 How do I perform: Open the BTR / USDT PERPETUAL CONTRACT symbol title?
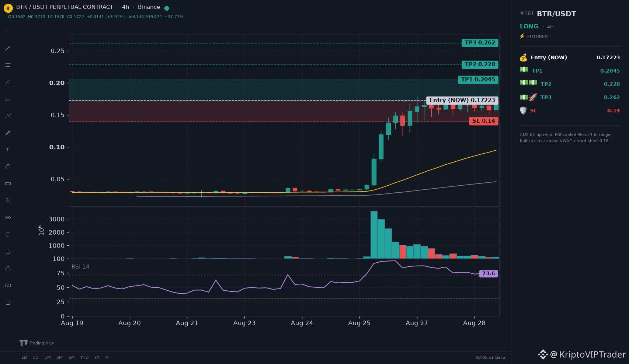point(65,7)
